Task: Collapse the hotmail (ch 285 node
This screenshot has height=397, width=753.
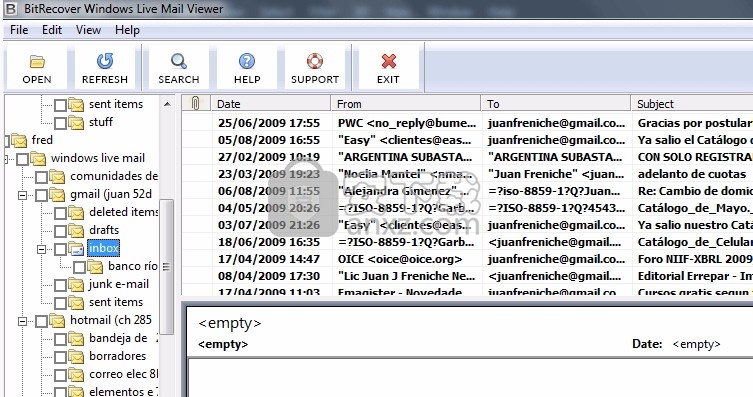Action: point(23,321)
